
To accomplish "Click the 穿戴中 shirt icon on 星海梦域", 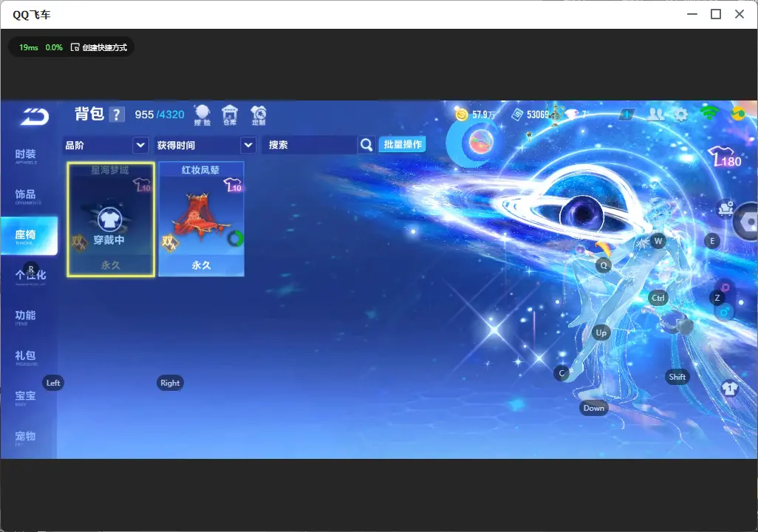I will coord(110,219).
